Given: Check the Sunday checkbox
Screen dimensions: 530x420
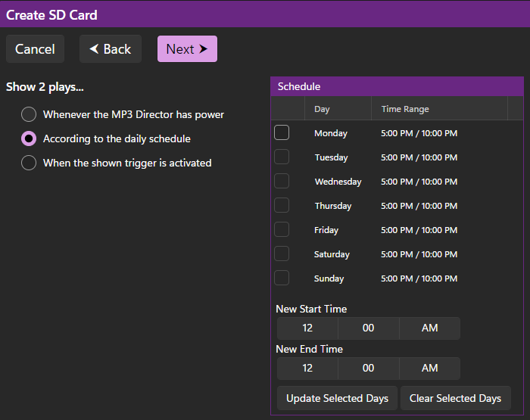Looking at the screenshot, I should tap(282, 278).
